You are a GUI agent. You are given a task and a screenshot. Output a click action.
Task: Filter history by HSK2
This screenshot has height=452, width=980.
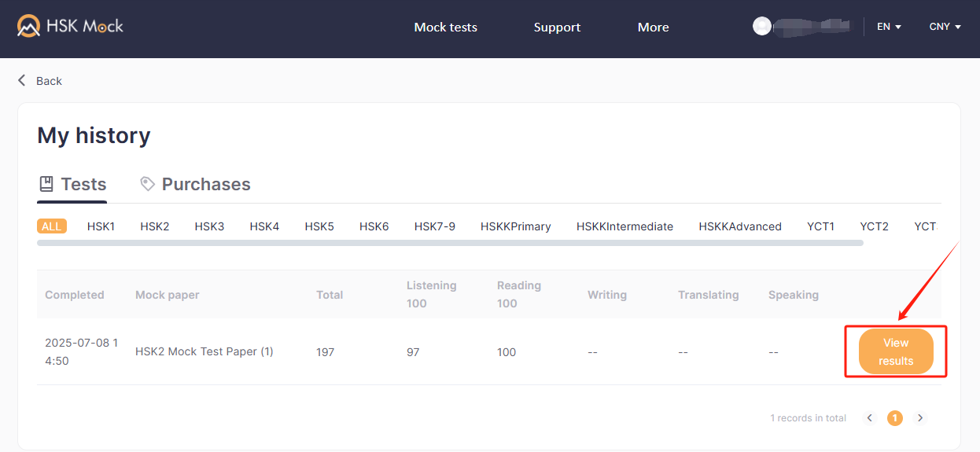pyautogui.click(x=155, y=226)
